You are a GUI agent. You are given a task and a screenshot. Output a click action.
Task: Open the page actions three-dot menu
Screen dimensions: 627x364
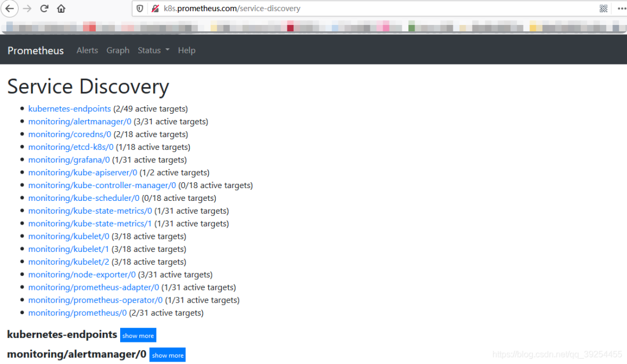(621, 8)
